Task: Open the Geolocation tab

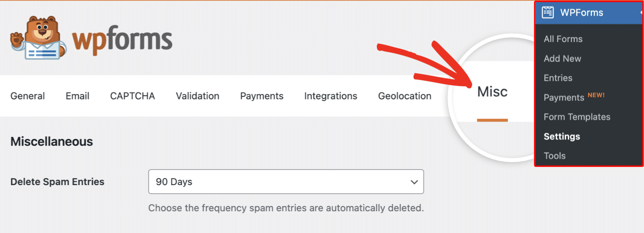Action: 405,96
